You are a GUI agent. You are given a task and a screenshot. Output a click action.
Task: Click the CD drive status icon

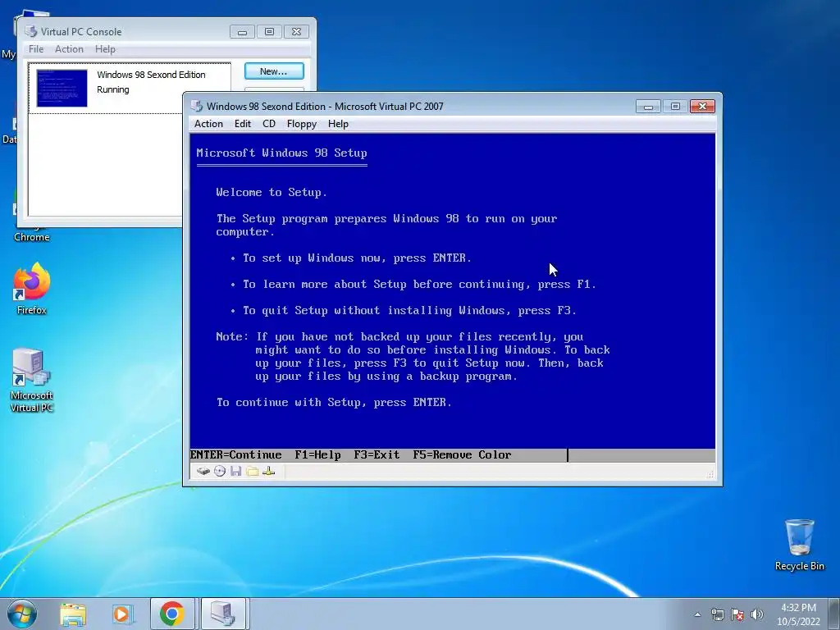click(x=220, y=471)
